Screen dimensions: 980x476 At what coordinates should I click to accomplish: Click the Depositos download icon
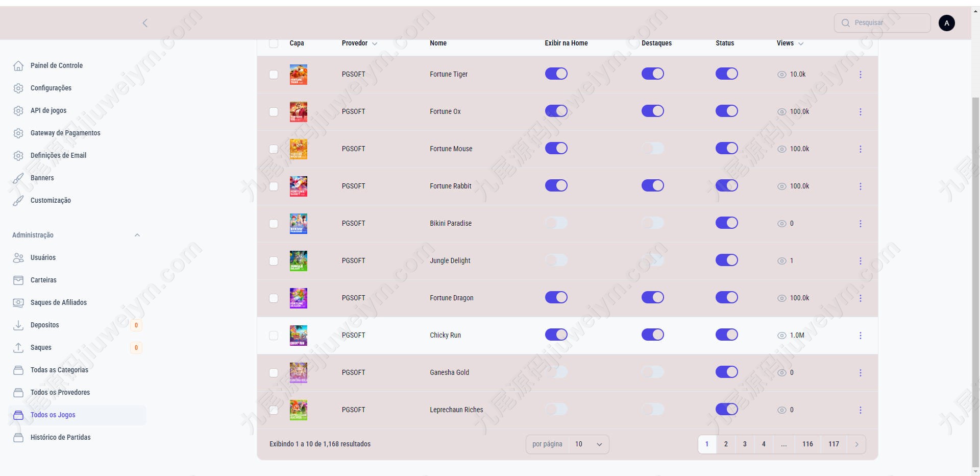18,325
